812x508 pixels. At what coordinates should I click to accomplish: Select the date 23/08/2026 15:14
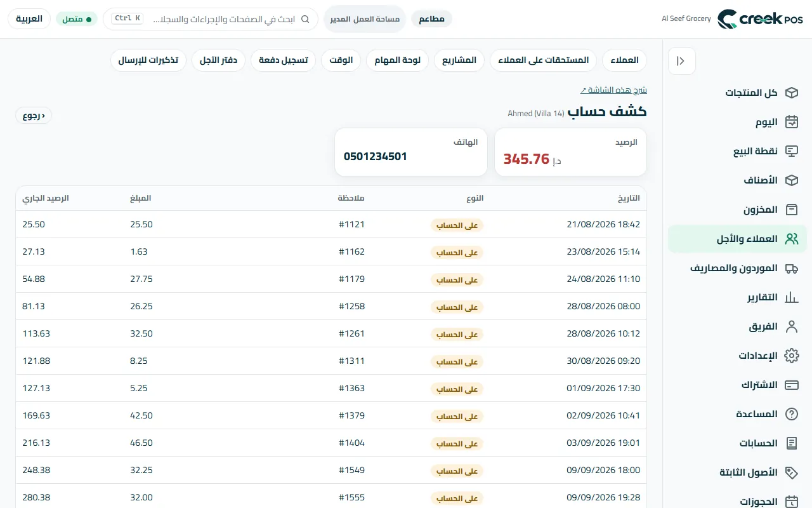click(603, 251)
